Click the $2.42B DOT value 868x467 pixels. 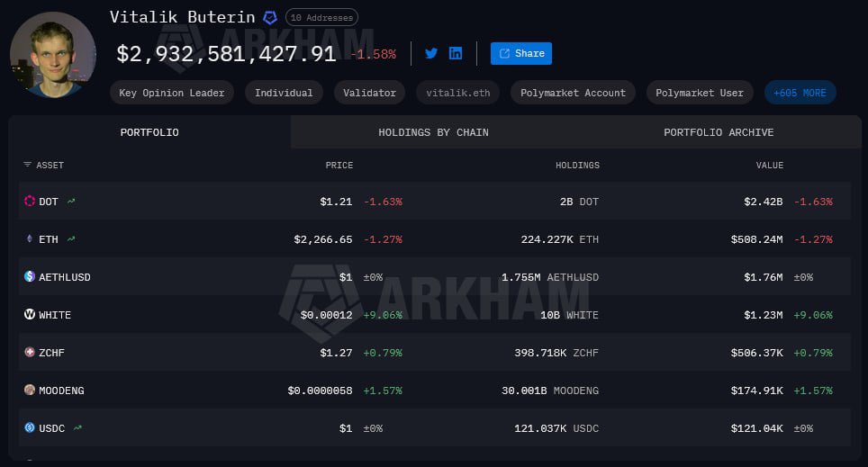click(x=763, y=202)
